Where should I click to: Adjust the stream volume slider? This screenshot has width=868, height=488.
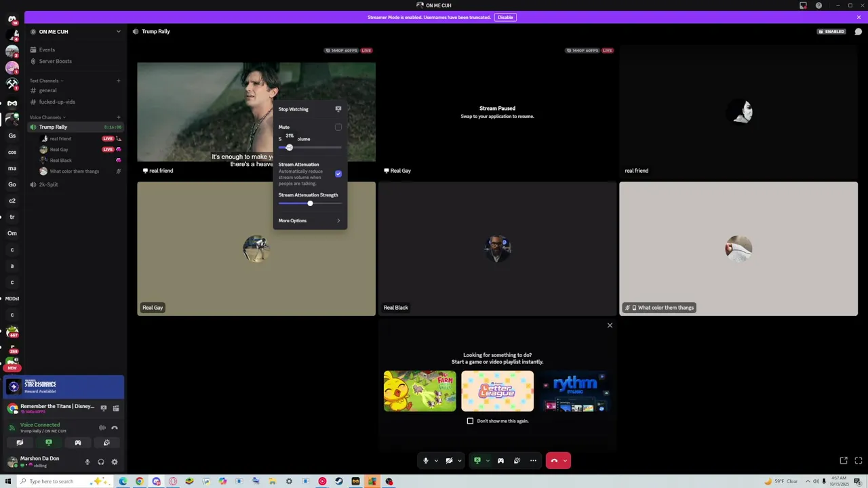(310, 148)
